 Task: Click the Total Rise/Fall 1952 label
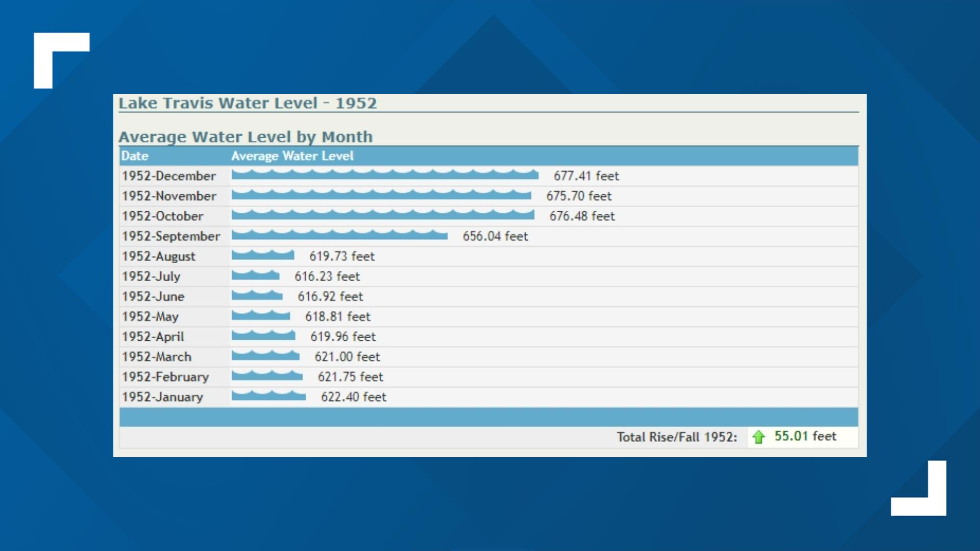(677, 437)
